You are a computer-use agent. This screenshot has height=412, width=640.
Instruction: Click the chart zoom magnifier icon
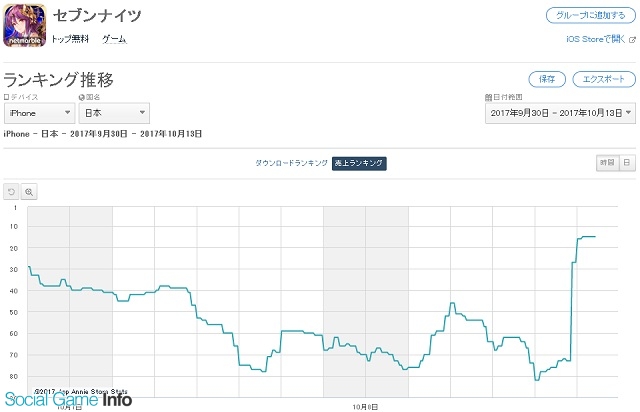click(29, 192)
